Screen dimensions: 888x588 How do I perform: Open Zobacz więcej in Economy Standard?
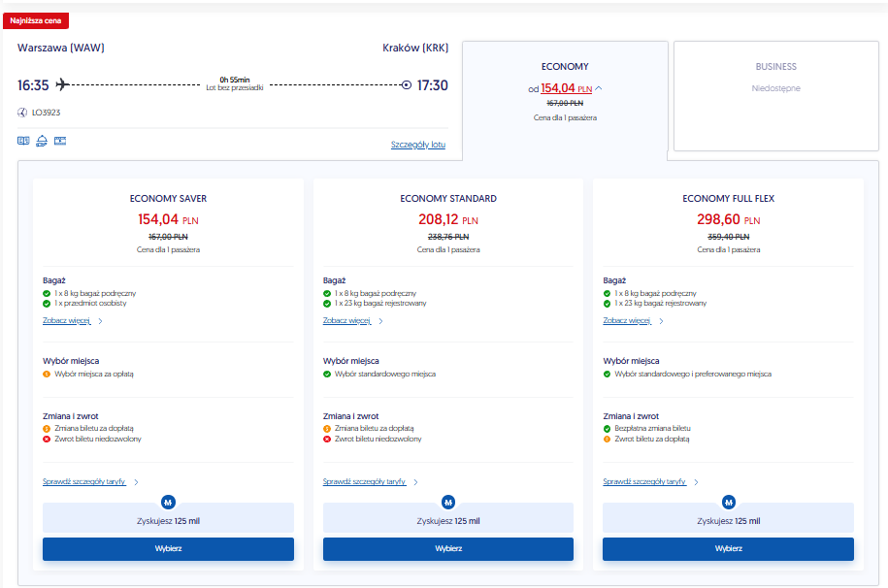click(x=346, y=320)
